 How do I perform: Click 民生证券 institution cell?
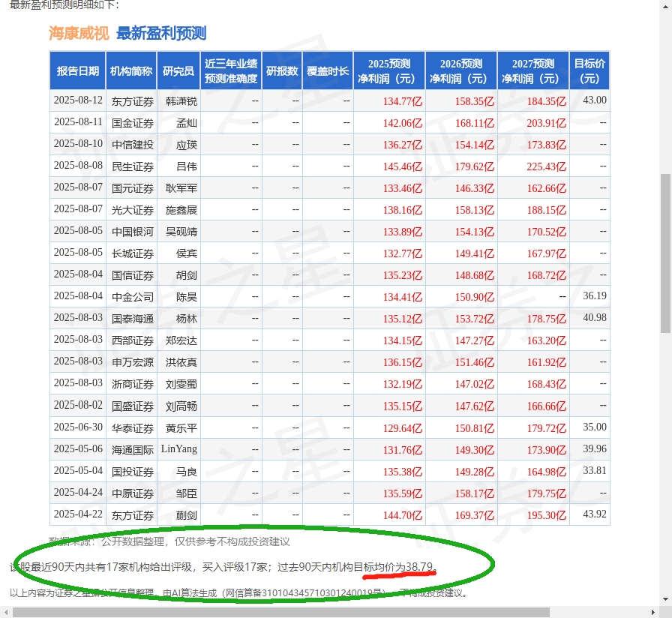(x=133, y=166)
